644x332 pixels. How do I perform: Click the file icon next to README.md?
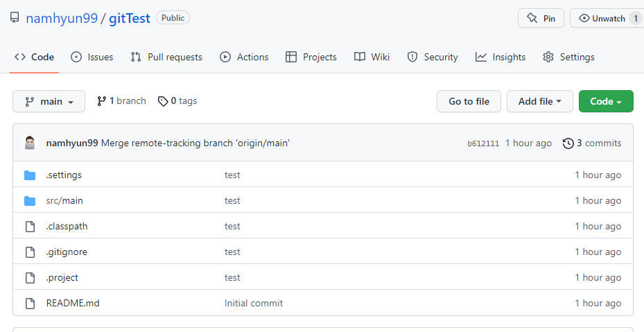[x=30, y=303]
